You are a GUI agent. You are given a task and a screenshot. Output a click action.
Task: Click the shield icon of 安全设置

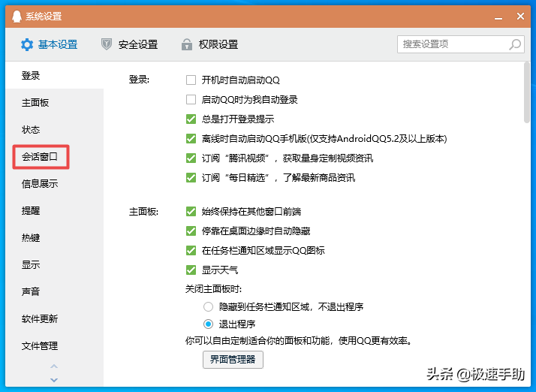click(107, 44)
